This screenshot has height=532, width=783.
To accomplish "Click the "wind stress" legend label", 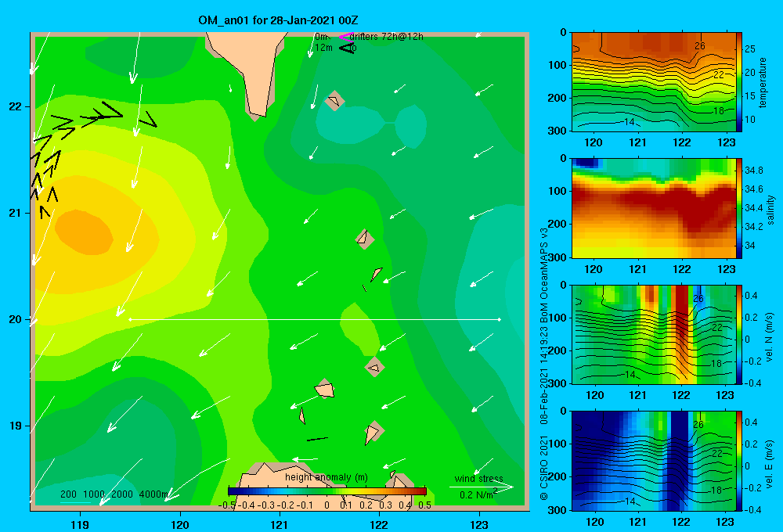I will [x=479, y=478].
